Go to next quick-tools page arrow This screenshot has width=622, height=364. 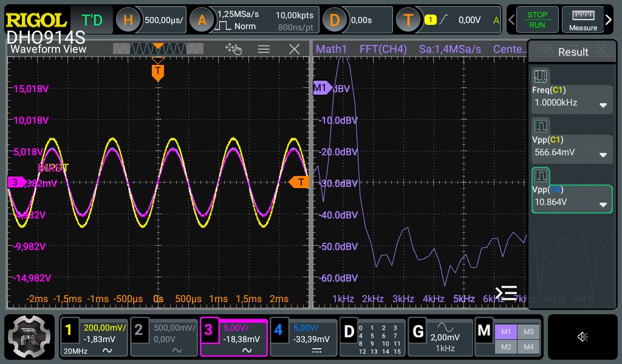coord(609,19)
